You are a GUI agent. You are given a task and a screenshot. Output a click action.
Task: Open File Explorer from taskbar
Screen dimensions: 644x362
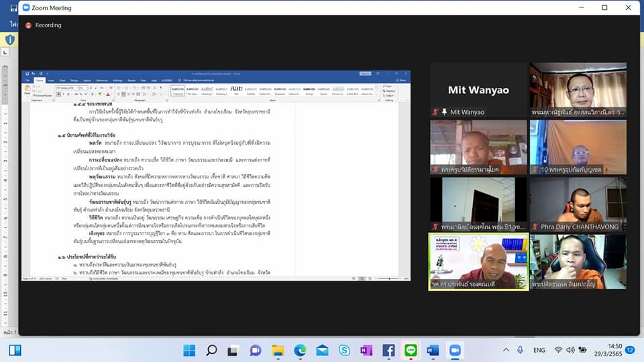(x=278, y=351)
